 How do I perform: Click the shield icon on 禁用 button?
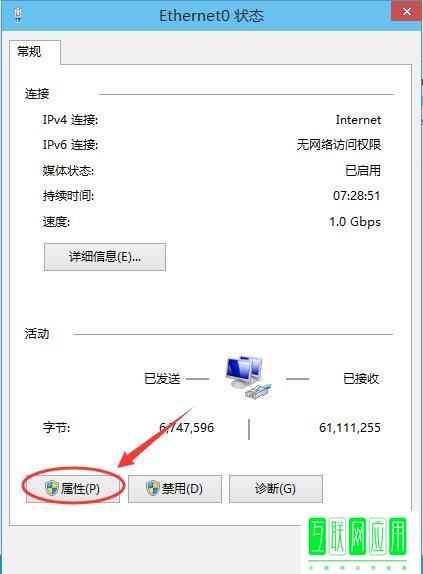[153, 488]
